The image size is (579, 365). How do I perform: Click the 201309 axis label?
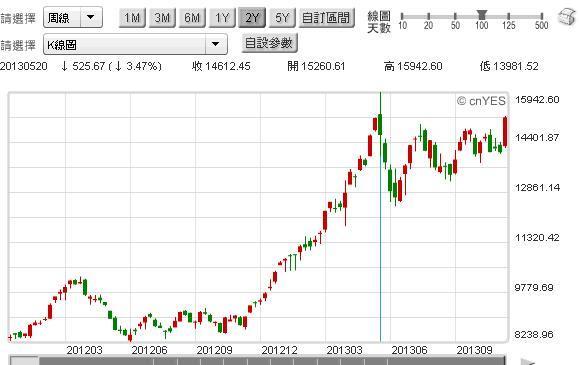(x=474, y=350)
